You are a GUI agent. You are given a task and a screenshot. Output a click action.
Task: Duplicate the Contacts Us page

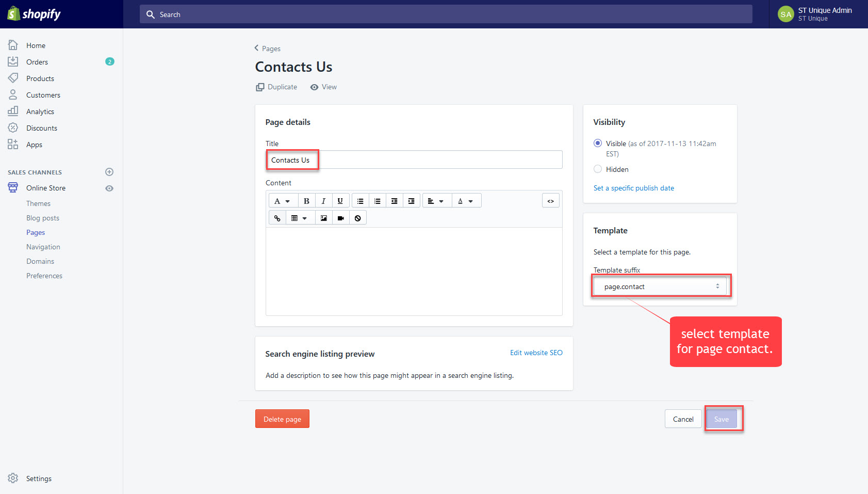click(x=276, y=87)
